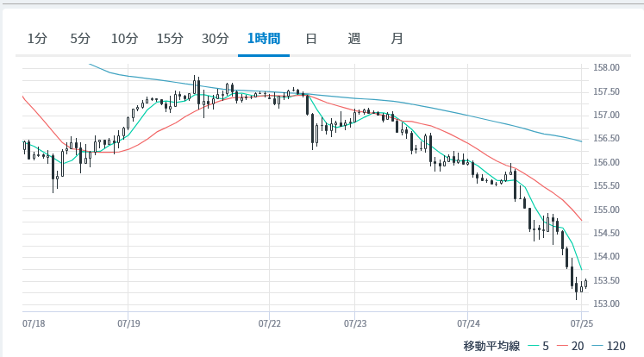Click the 155.00 price axis label
The image size is (644, 357).
608,210
